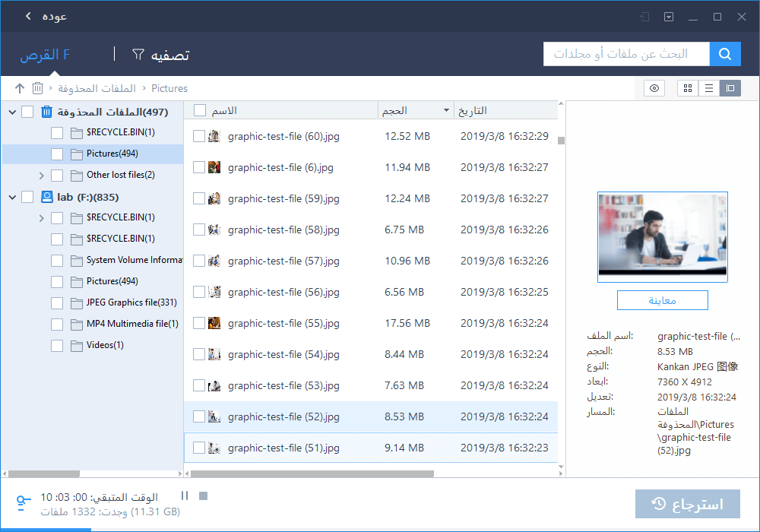Switch to thumbnail grid view
Image resolution: width=760 pixels, height=532 pixels.
pos(688,88)
